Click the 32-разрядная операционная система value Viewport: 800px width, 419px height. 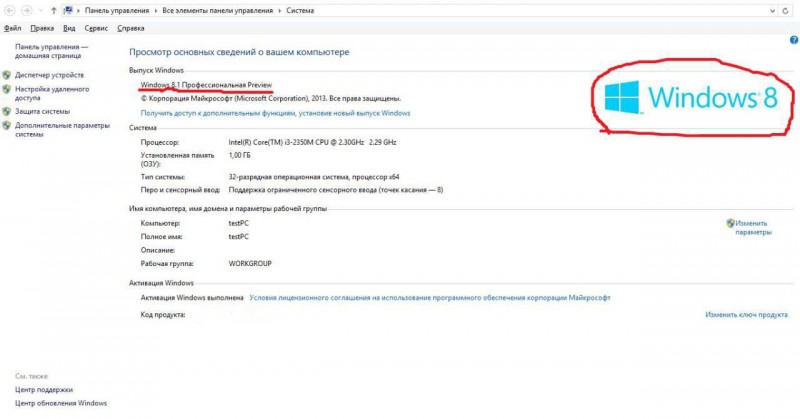pyautogui.click(x=314, y=177)
